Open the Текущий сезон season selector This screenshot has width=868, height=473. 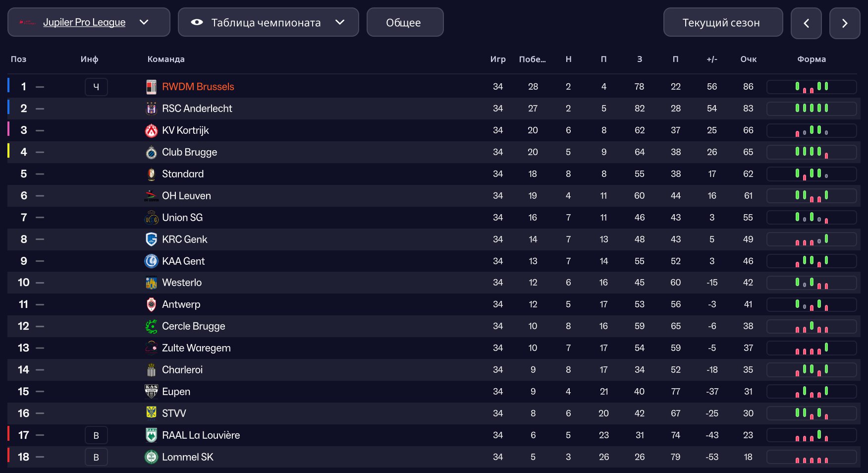point(722,22)
